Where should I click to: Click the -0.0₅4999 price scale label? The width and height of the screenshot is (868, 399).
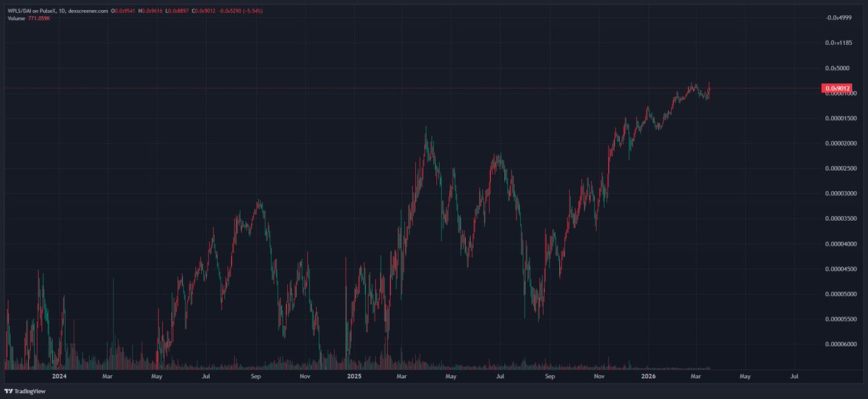(x=838, y=17)
